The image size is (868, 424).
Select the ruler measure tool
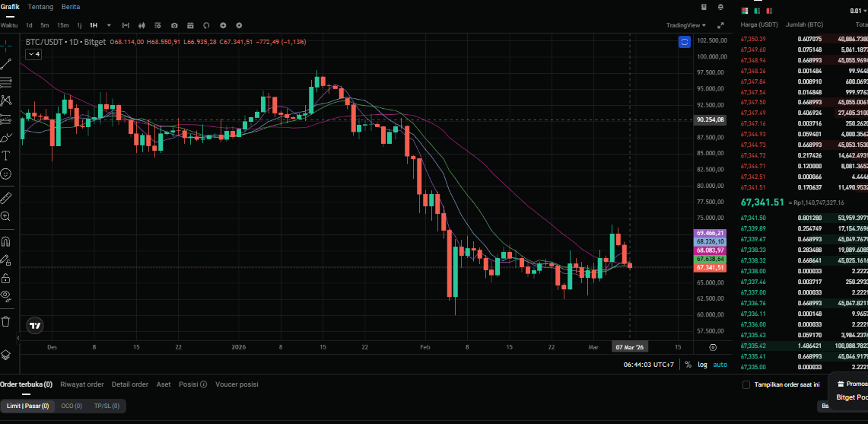(x=5, y=198)
